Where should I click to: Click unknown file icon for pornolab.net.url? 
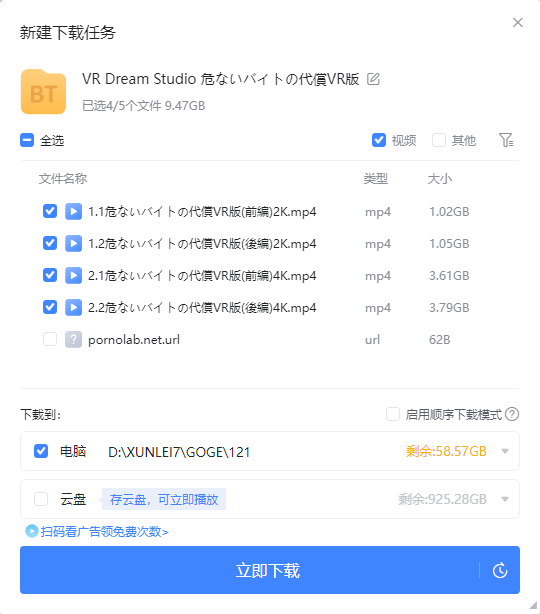tap(73, 340)
